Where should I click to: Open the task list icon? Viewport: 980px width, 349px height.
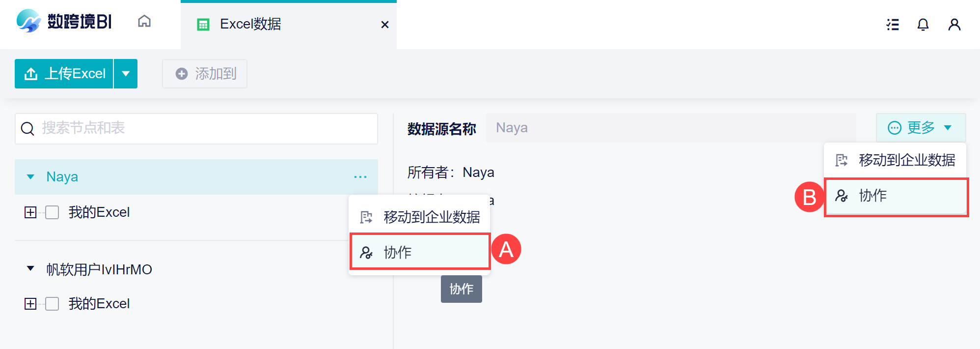pos(893,25)
